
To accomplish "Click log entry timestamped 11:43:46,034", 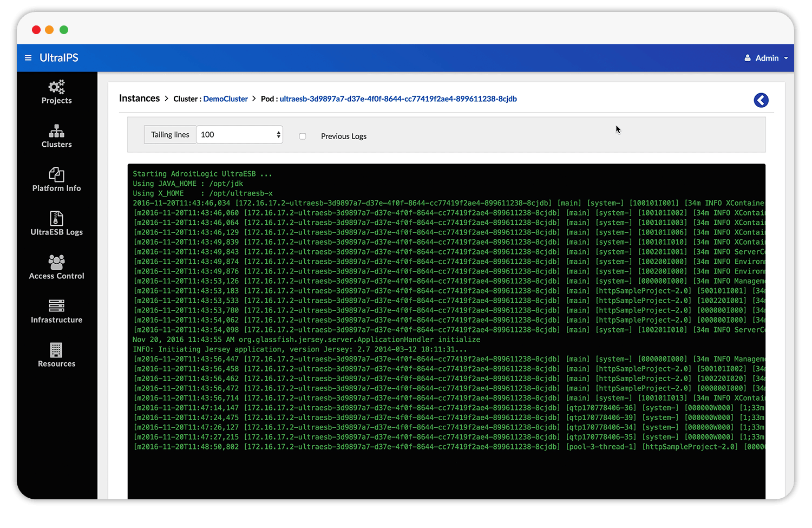I will pos(449,203).
